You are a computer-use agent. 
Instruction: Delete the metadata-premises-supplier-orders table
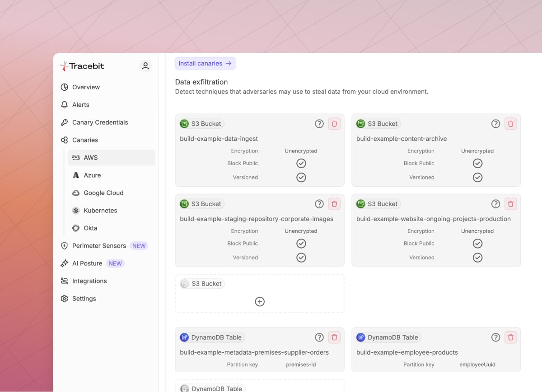334,337
